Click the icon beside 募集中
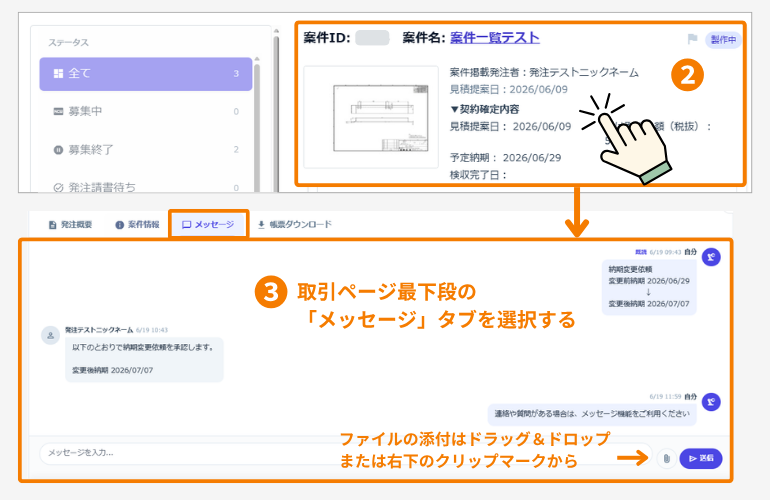 (x=58, y=111)
